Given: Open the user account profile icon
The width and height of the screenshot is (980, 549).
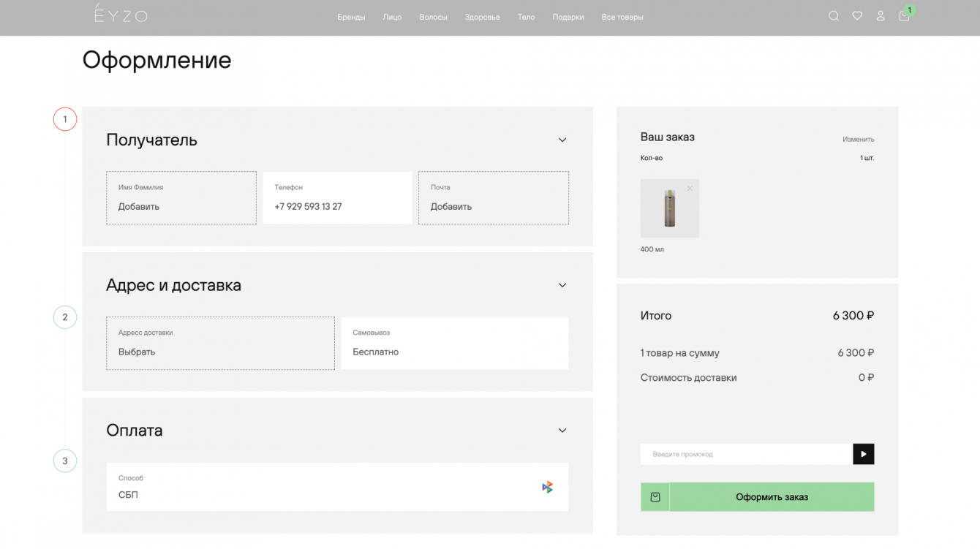Looking at the screenshot, I should pos(881,16).
